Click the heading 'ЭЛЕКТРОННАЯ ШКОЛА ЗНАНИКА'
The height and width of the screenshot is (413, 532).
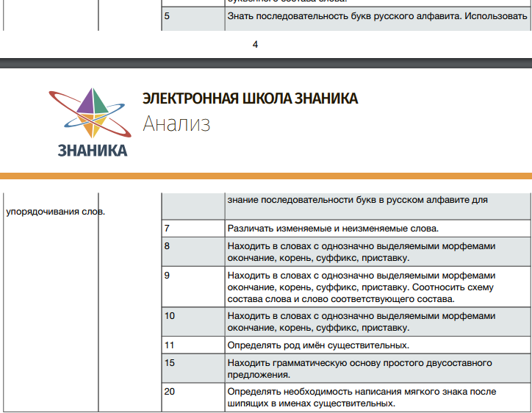[x=250, y=98]
